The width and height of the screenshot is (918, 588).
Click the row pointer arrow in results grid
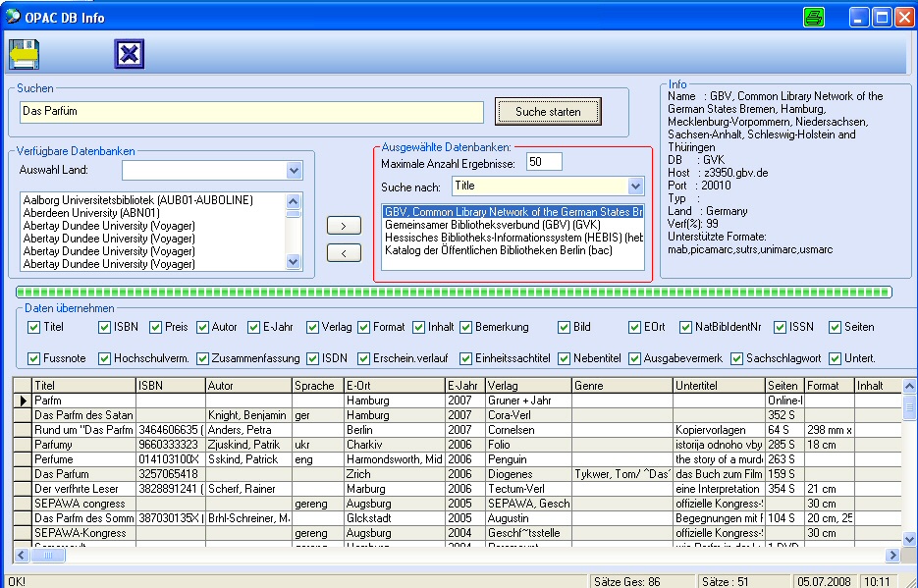click(x=23, y=401)
